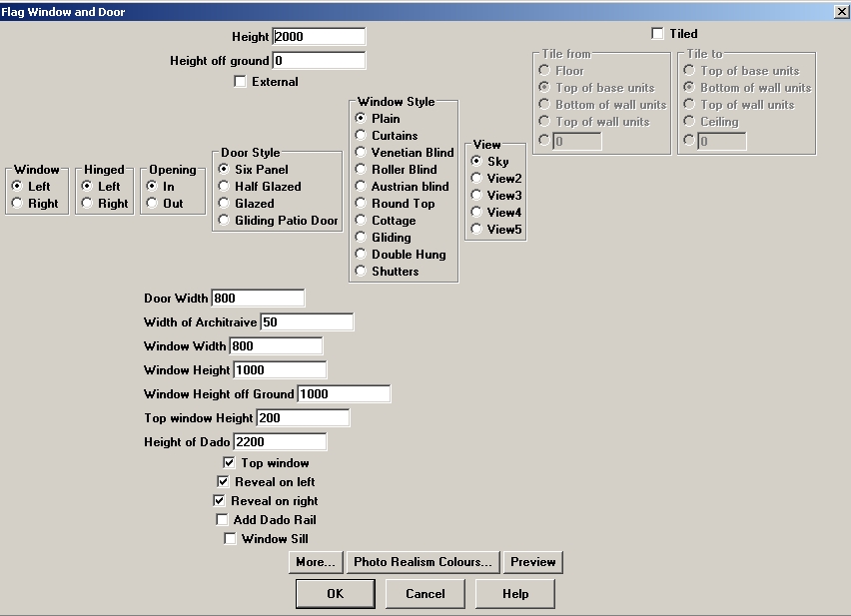
Task: Select the Curtains window style
Action: click(x=361, y=136)
